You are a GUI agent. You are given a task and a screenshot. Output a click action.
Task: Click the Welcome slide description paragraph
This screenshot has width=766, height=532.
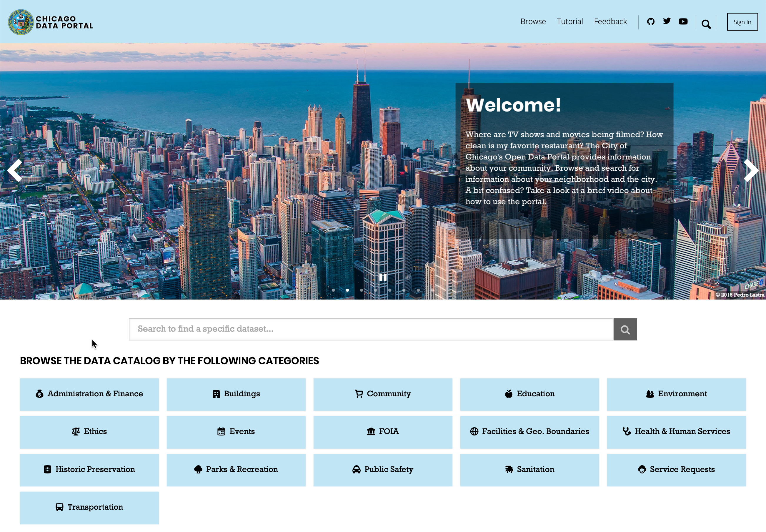[564, 168]
